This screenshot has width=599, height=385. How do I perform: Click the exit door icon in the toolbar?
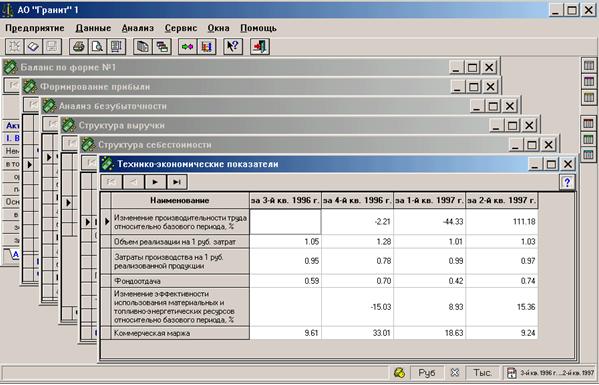pos(260,47)
